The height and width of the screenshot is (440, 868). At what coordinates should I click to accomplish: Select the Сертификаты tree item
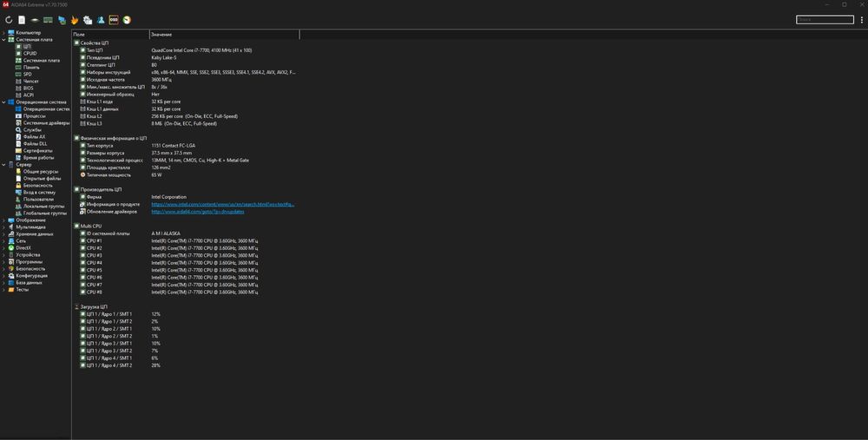click(x=37, y=150)
